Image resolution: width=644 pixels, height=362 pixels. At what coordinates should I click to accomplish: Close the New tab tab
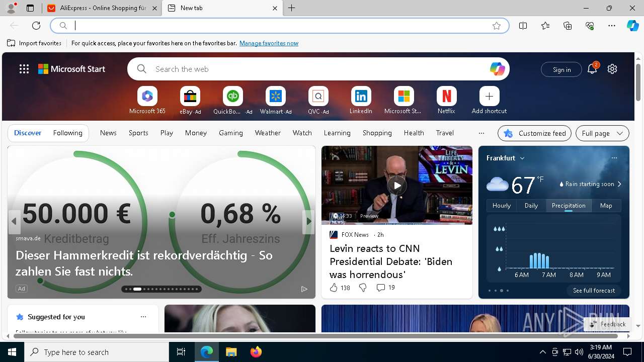(x=275, y=8)
